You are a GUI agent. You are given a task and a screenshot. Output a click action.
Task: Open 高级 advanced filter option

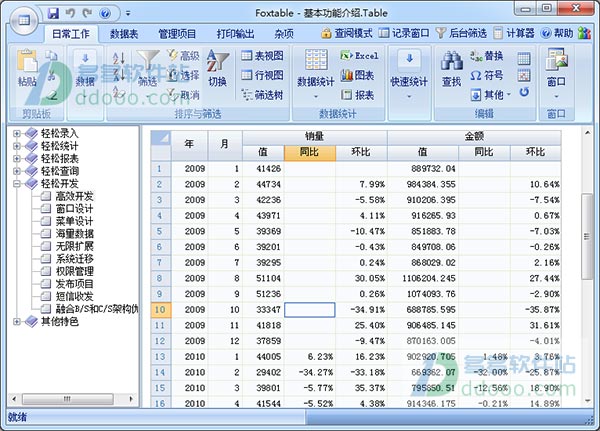pos(184,56)
